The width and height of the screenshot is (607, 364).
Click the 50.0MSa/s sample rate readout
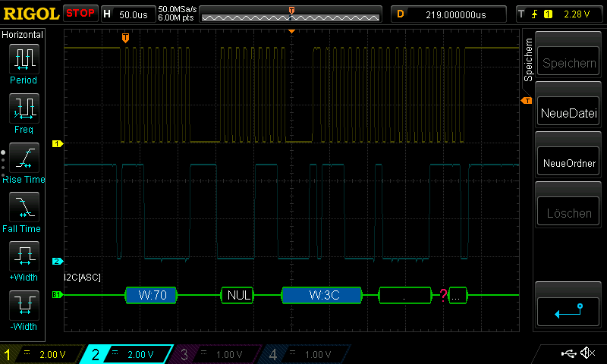pyautogui.click(x=178, y=9)
